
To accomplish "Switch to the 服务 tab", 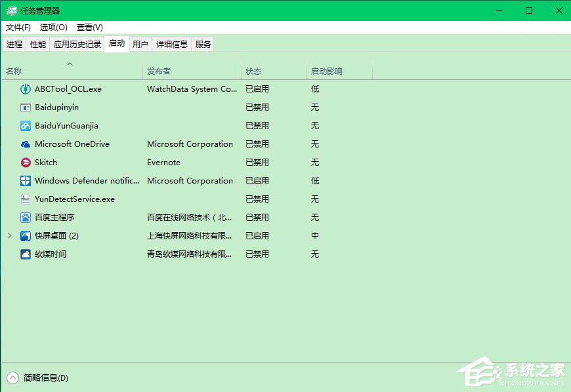I will pos(203,44).
